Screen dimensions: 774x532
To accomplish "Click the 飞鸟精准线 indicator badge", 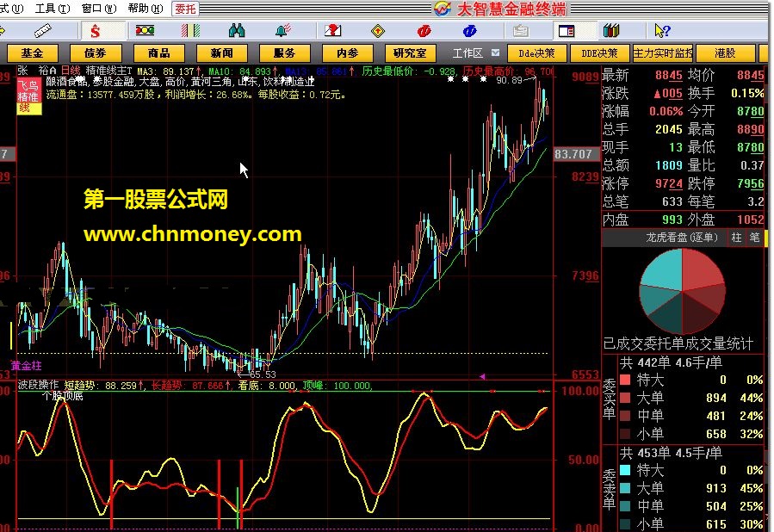I will click(x=28, y=96).
